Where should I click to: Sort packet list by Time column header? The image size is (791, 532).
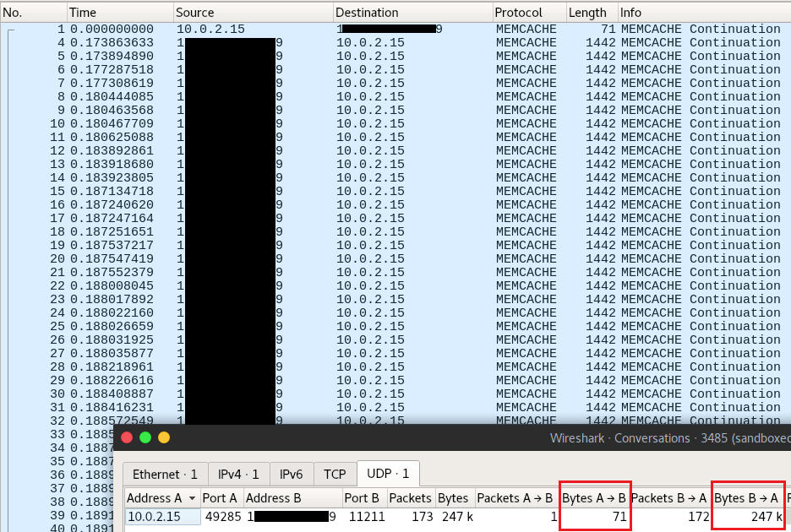(x=121, y=13)
